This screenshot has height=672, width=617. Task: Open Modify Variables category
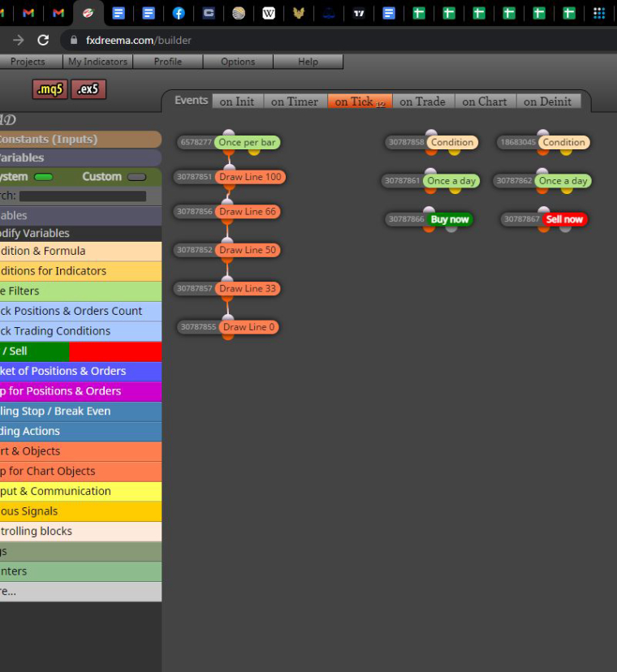coord(80,233)
